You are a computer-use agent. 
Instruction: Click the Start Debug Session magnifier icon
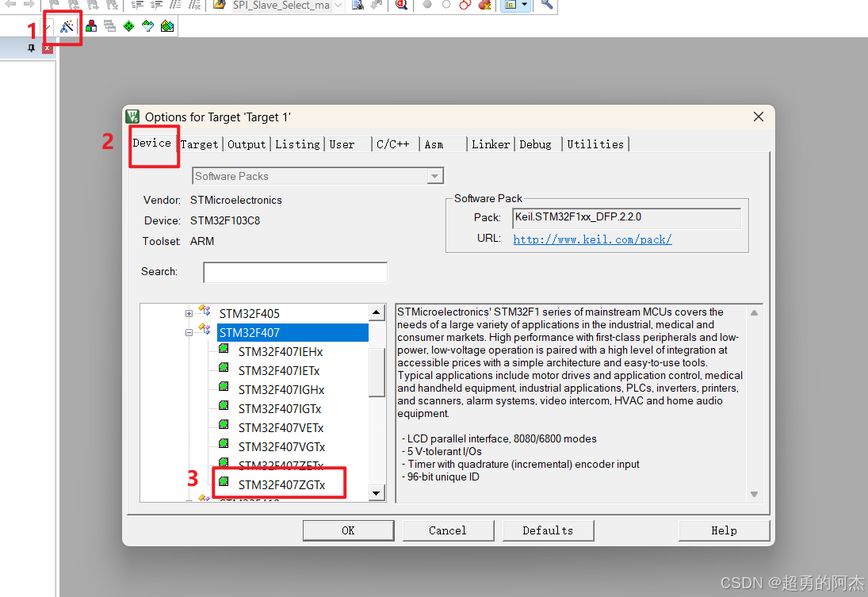click(402, 5)
